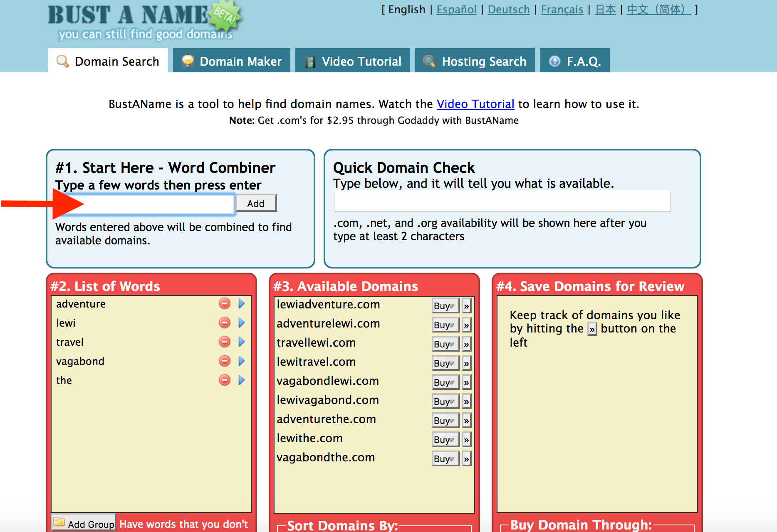Click blue arrow icon next to travel

point(242,342)
